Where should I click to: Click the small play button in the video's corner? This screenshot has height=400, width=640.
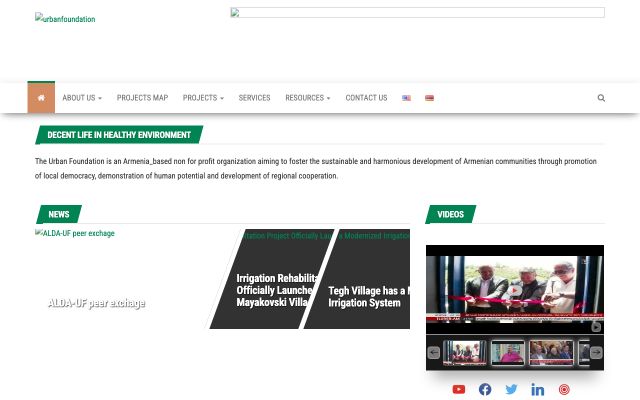(596, 327)
